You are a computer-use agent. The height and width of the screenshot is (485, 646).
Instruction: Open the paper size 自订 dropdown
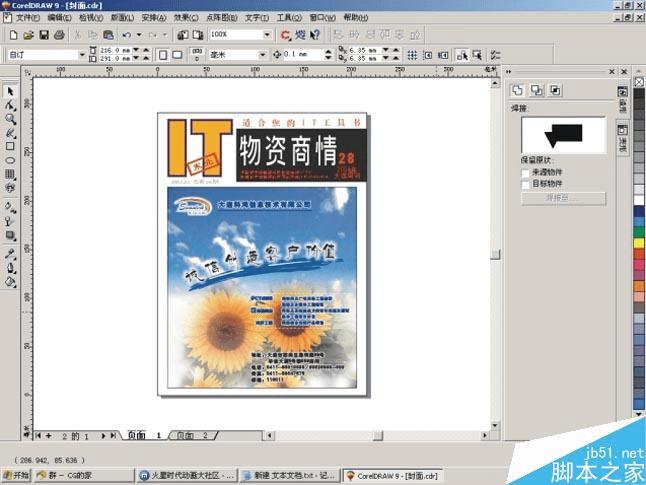point(82,55)
